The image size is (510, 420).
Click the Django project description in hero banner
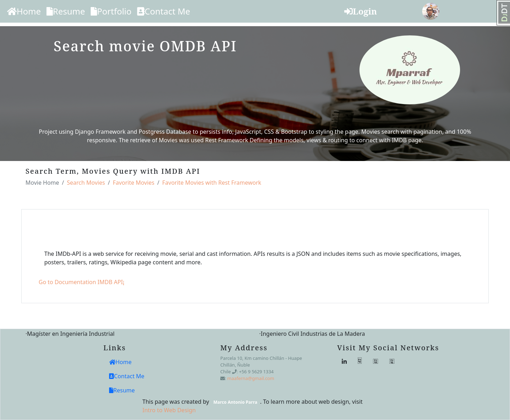tap(255, 136)
